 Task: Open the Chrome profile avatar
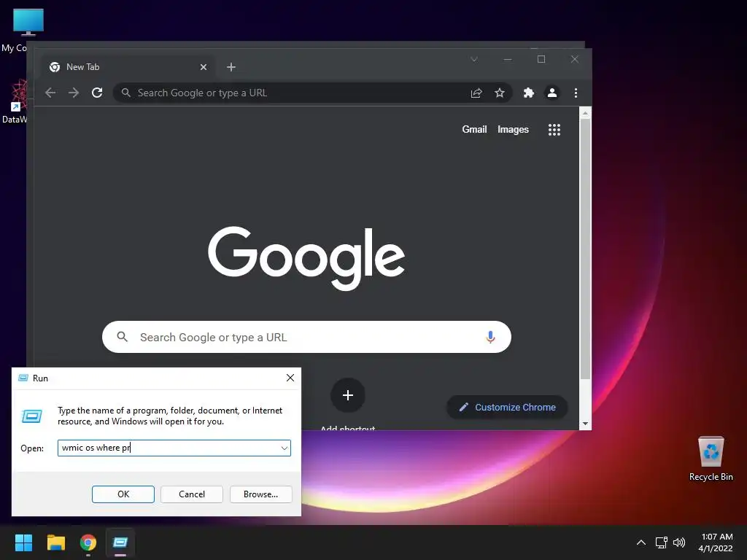point(552,93)
